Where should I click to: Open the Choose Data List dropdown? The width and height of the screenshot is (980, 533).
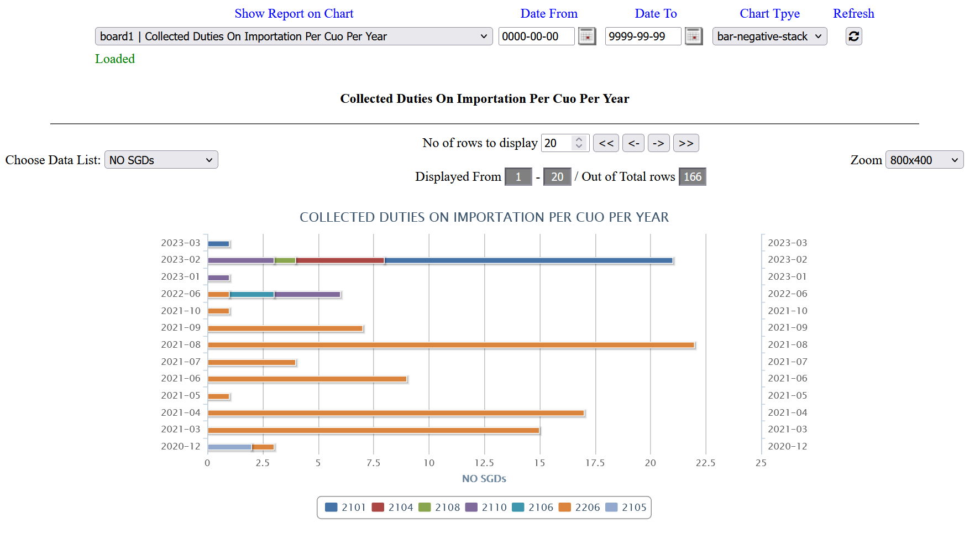161,160
